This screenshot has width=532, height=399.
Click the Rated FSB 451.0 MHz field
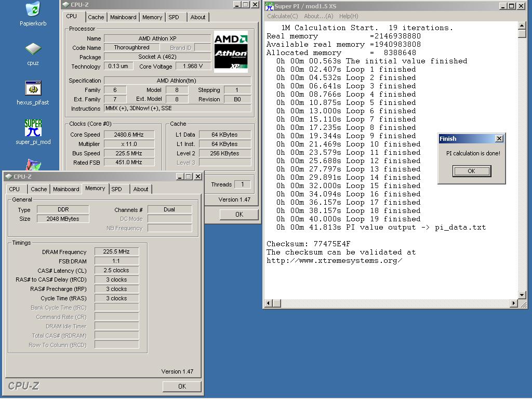129,163
